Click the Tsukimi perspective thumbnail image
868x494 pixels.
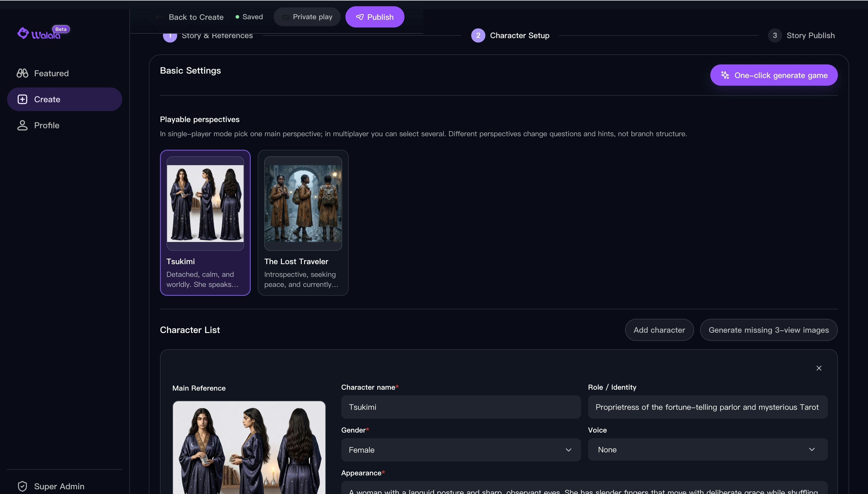(x=205, y=203)
